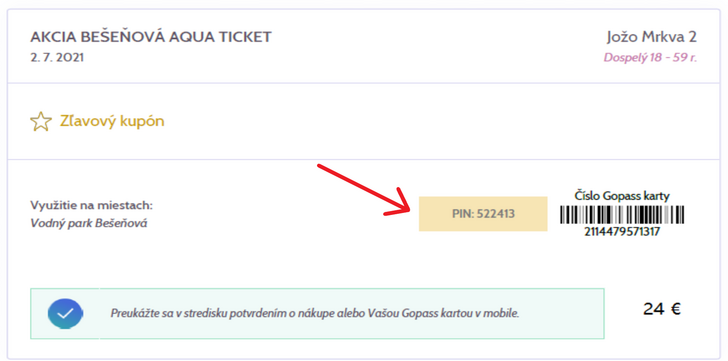
Task: Click Vodný park Bešeňová location text
Action: 89,223
